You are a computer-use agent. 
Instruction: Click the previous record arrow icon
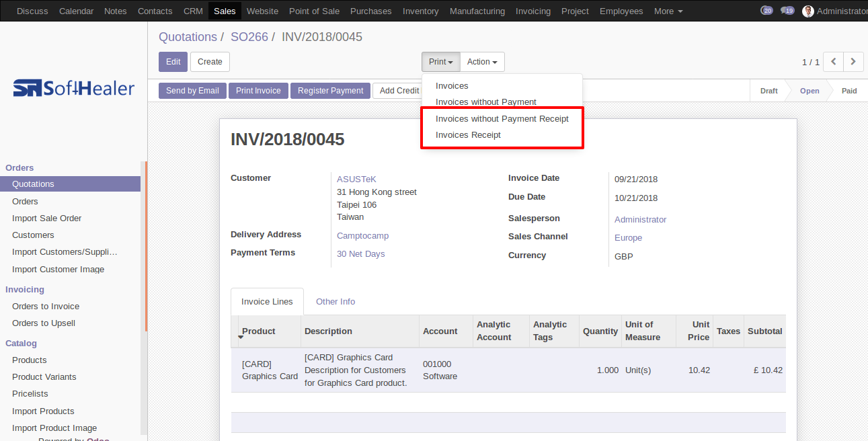click(834, 62)
